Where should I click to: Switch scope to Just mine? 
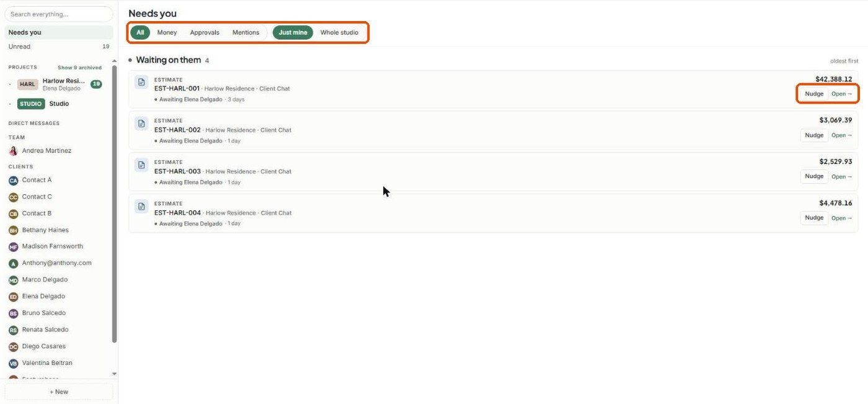coord(293,32)
